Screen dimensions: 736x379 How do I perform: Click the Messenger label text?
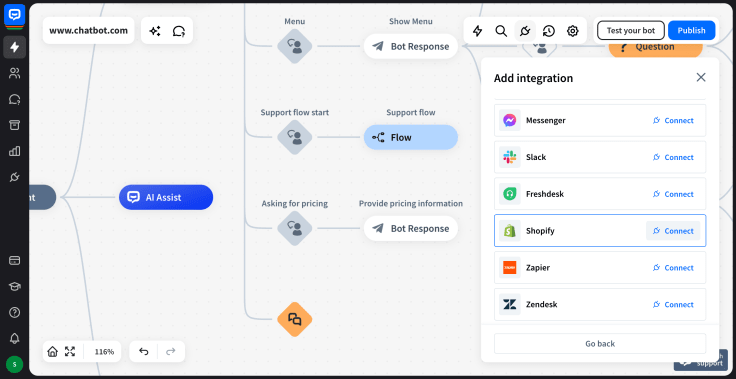[x=545, y=120]
